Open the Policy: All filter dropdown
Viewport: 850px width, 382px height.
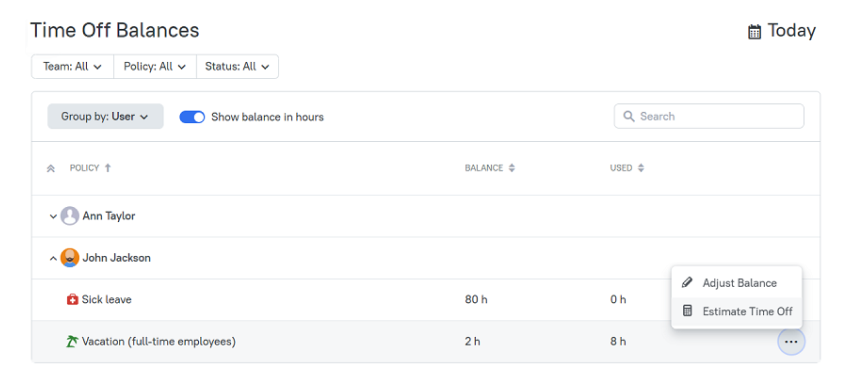click(x=154, y=67)
